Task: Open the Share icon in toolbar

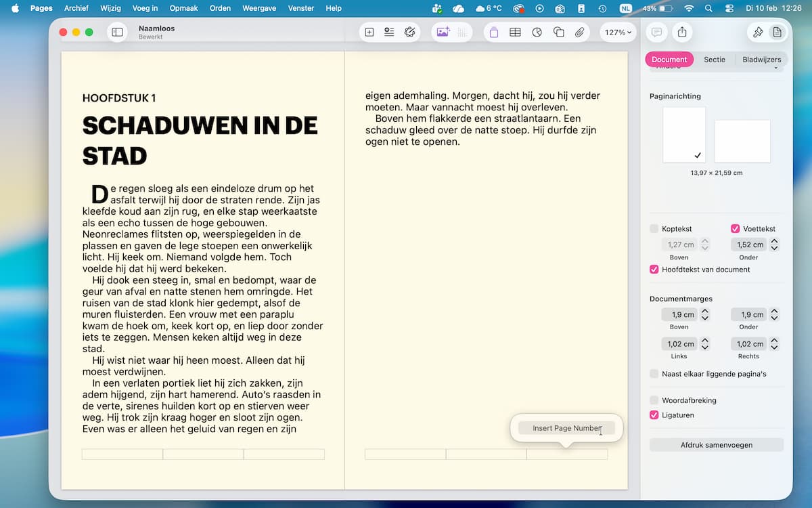Action: [x=681, y=32]
